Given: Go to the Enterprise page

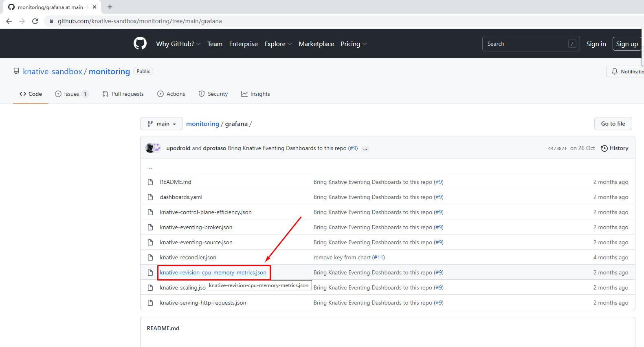Looking at the screenshot, I should [x=244, y=44].
